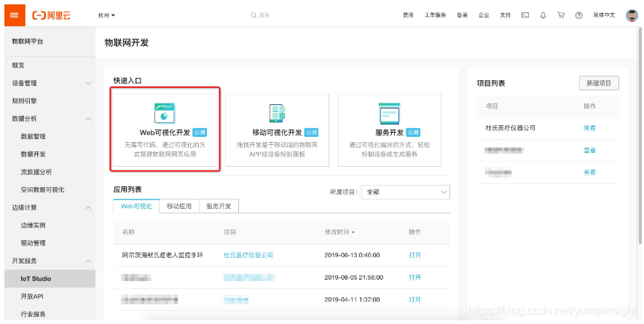Screen dimensions: 644x324
Task: Switch language via 简体中文
Action: click(x=604, y=15)
